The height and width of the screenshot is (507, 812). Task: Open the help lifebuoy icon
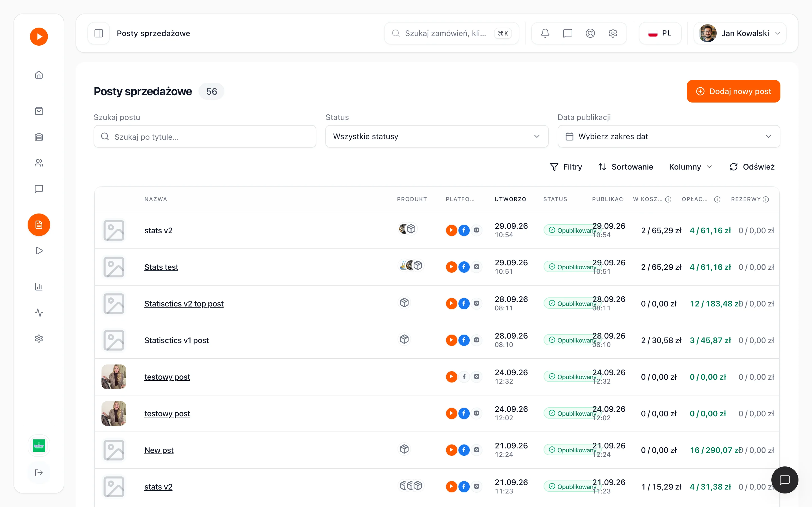point(590,33)
